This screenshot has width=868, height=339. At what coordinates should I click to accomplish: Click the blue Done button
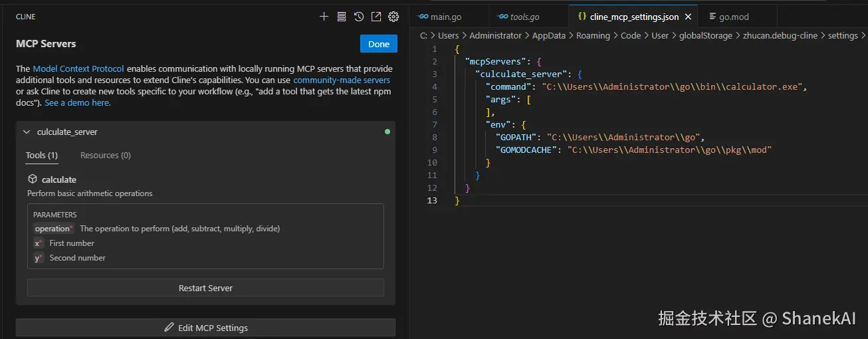pos(378,44)
